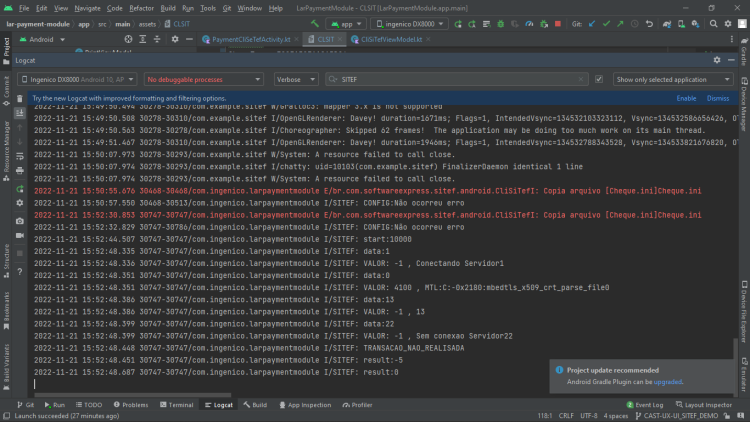
Task: Click Attach Debugger to Android Process icon
Action: pyautogui.click(x=544, y=24)
